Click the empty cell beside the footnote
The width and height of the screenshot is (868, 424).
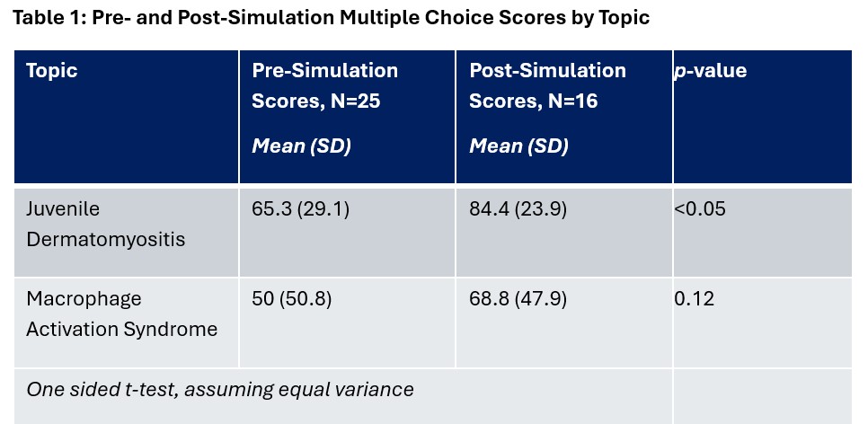click(762, 393)
